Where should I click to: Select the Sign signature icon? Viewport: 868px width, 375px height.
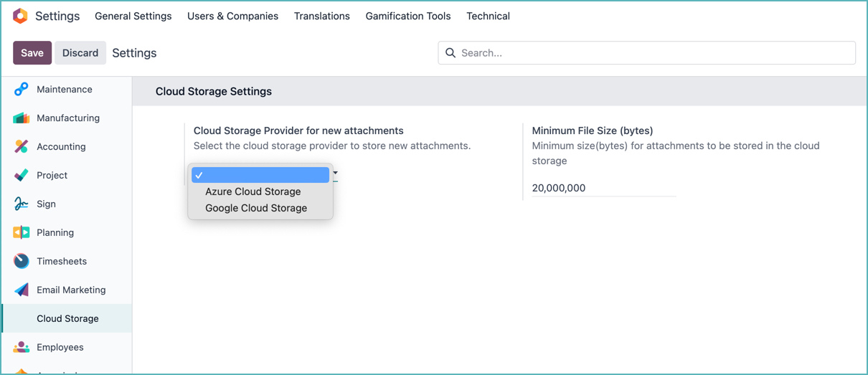tap(22, 204)
